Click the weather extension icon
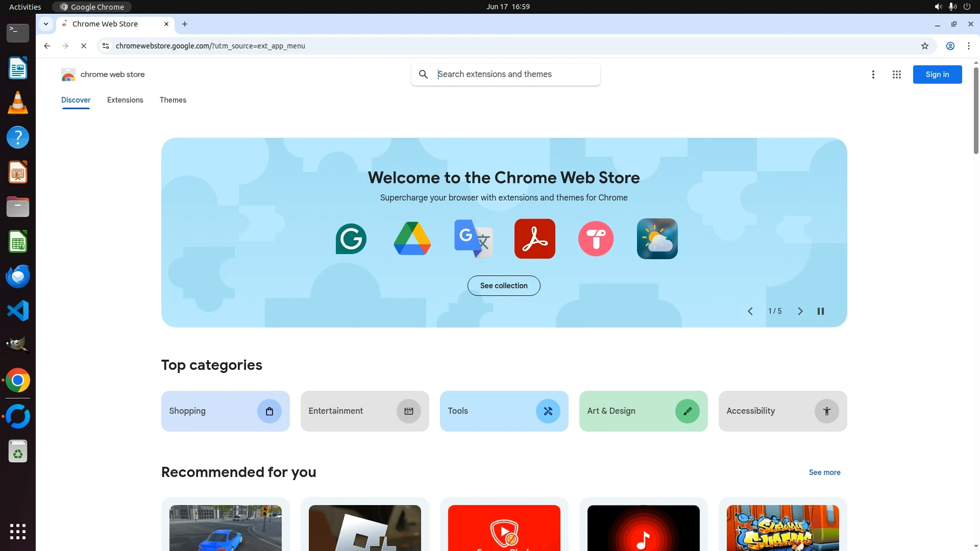 (x=657, y=239)
